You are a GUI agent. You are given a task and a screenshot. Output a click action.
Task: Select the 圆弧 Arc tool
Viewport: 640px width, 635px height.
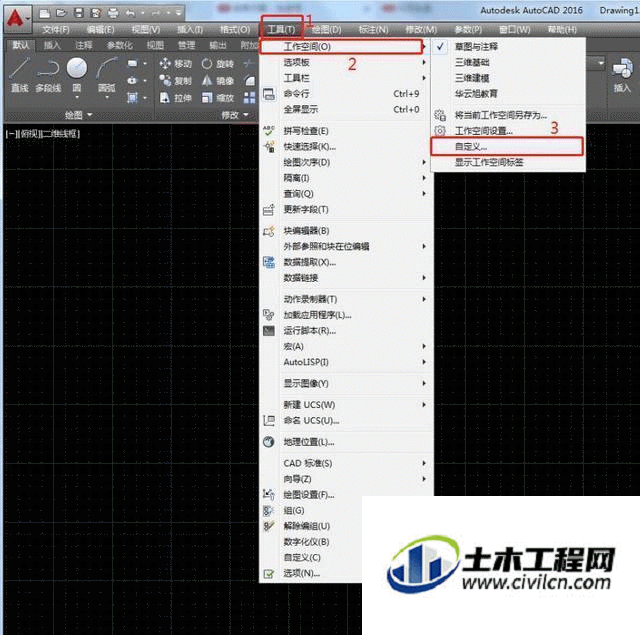coord(107,75)
